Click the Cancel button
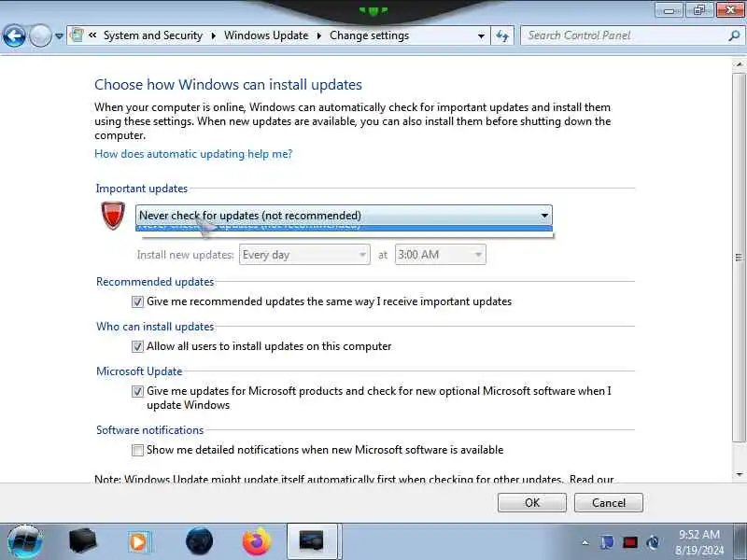 click(609, 503)
